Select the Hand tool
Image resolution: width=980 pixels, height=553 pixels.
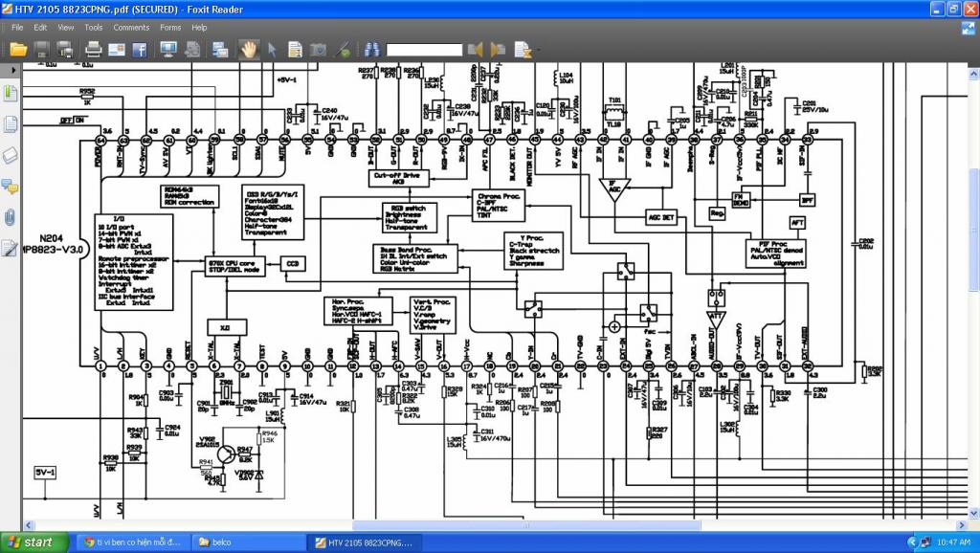coord(249,50)
